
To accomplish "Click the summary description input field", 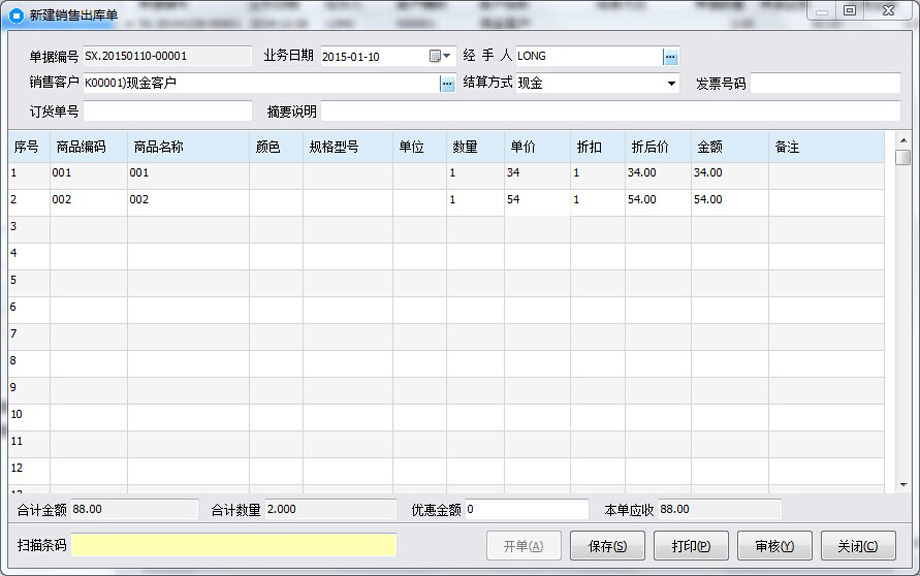I will point(610,111).
